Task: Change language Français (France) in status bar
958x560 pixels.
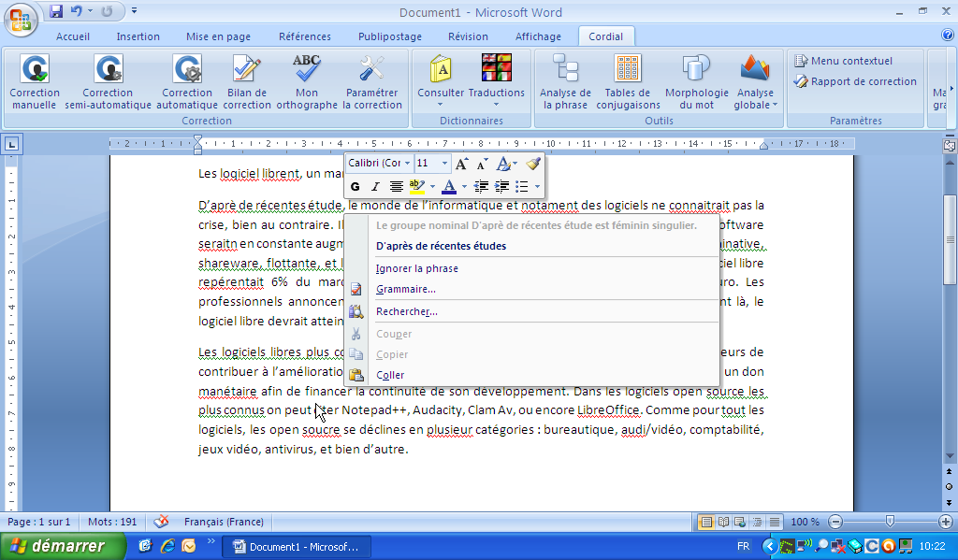Action: tap(224, 523)
